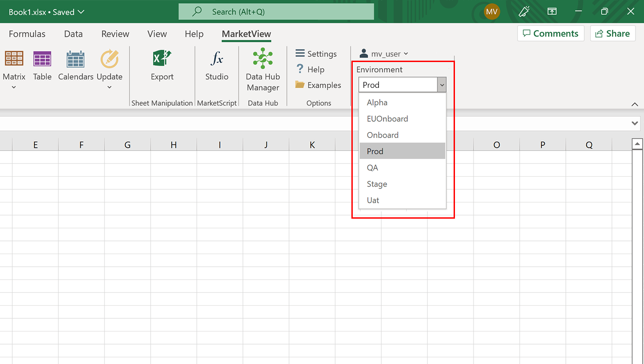This screenshot has width=644, height=364.
Task: Collapse the ribbon with the chevron
Action: tap(635, 104)
